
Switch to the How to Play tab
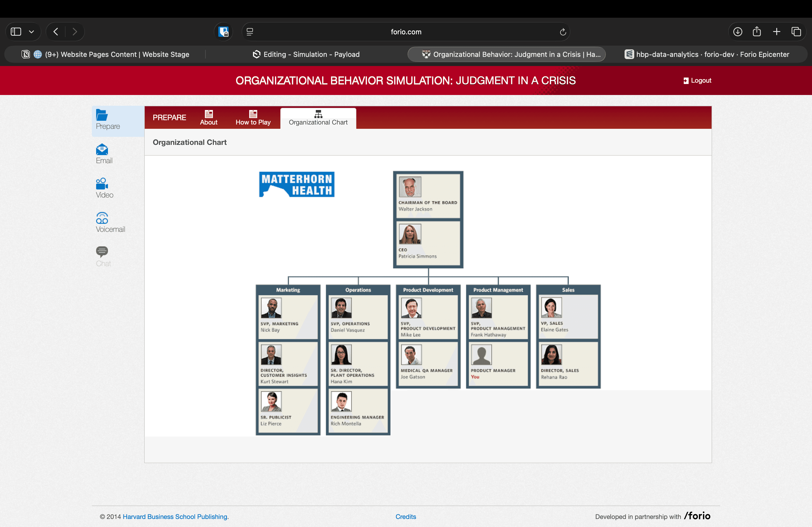[253, 118]
